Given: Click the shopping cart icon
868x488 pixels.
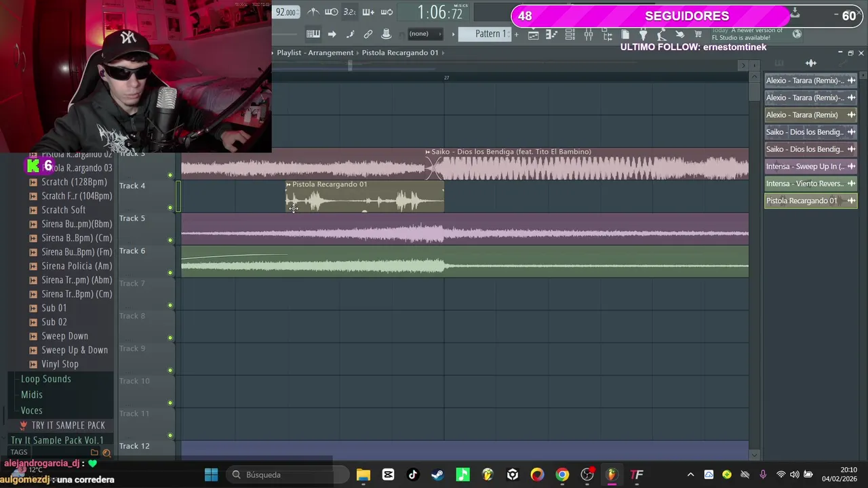Looking at the screenshot, I should coord(698,34).
